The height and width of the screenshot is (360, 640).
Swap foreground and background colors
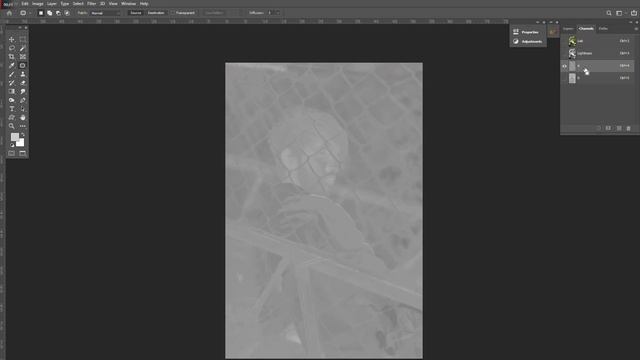coord(23,134)
